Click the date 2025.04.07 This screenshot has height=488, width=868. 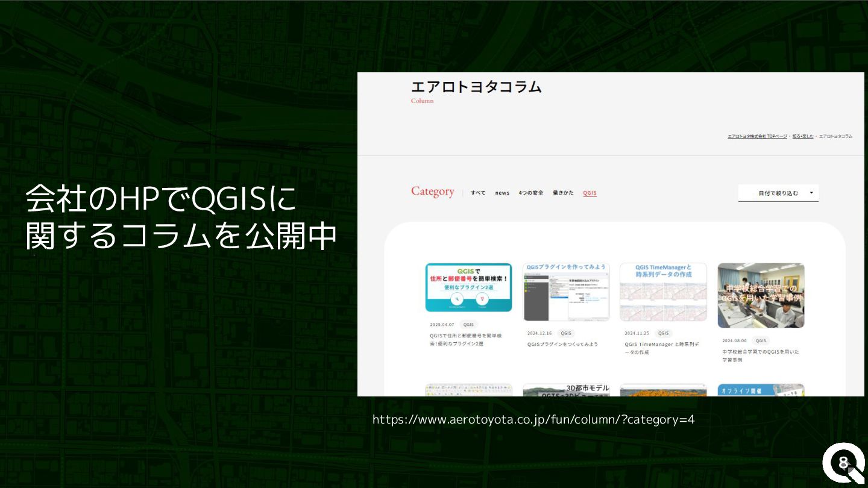pyautogui.click(x=442, y=324)
